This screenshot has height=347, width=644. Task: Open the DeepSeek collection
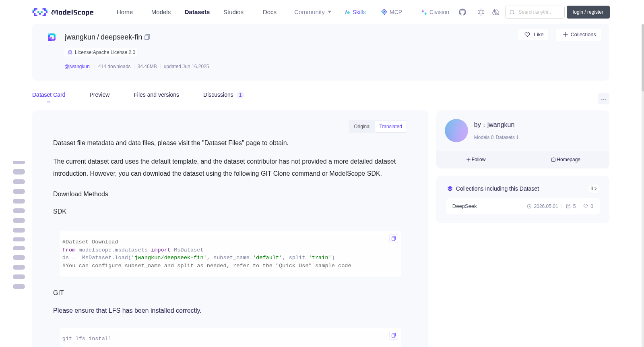coord(522,206)
